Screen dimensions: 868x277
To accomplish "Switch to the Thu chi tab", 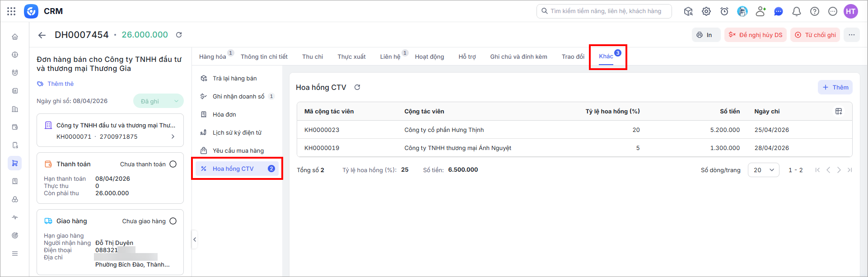I will coord(313,56).
